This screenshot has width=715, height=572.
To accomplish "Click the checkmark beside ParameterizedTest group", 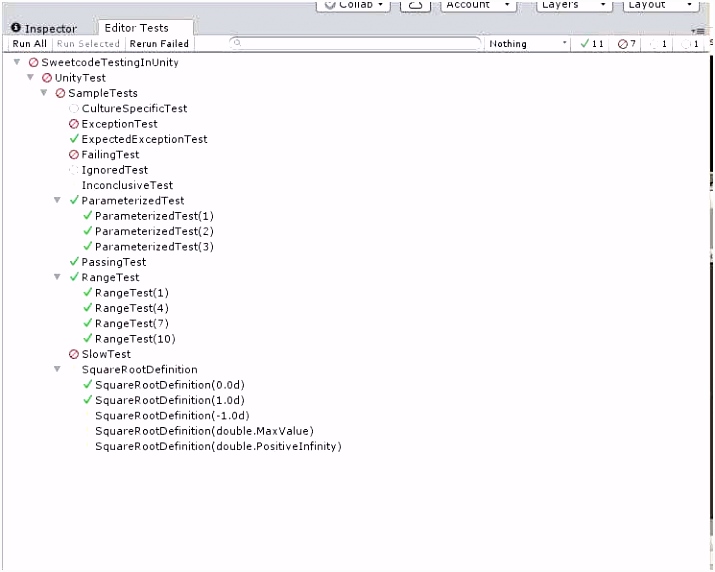I will tap(74, 200).
